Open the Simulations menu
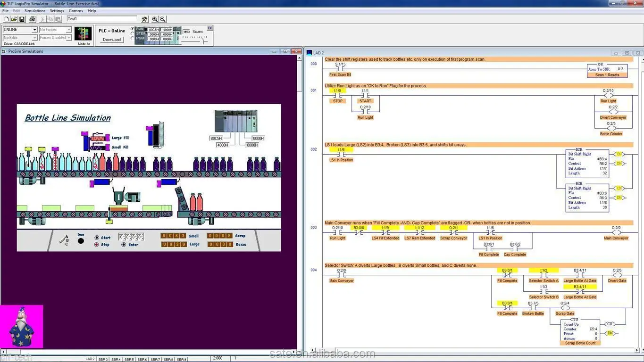Viewport: 644px width, 362px height. tap(35, 10)
